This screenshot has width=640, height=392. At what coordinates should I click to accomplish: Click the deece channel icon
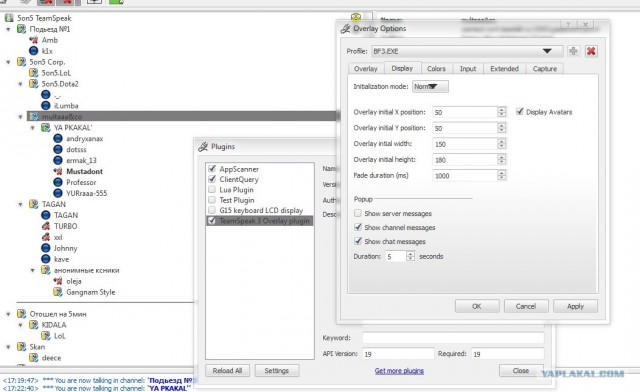pos(34,358)
